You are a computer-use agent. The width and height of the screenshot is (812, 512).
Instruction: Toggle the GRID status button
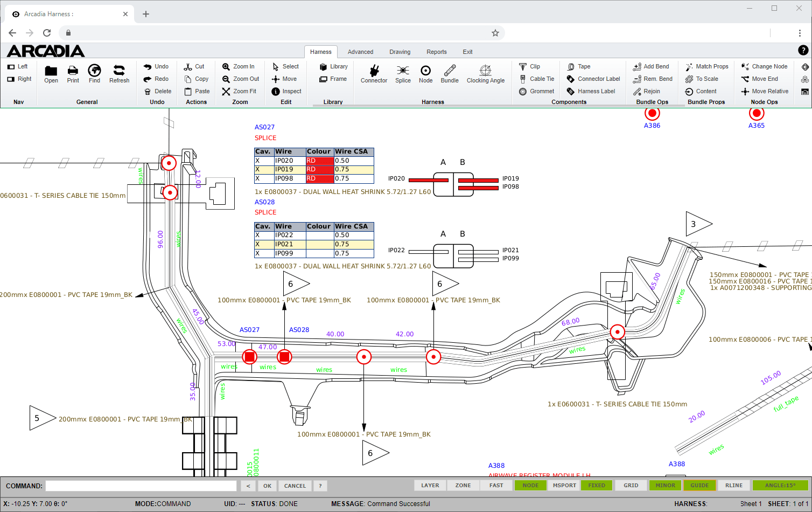pos(631,486)
